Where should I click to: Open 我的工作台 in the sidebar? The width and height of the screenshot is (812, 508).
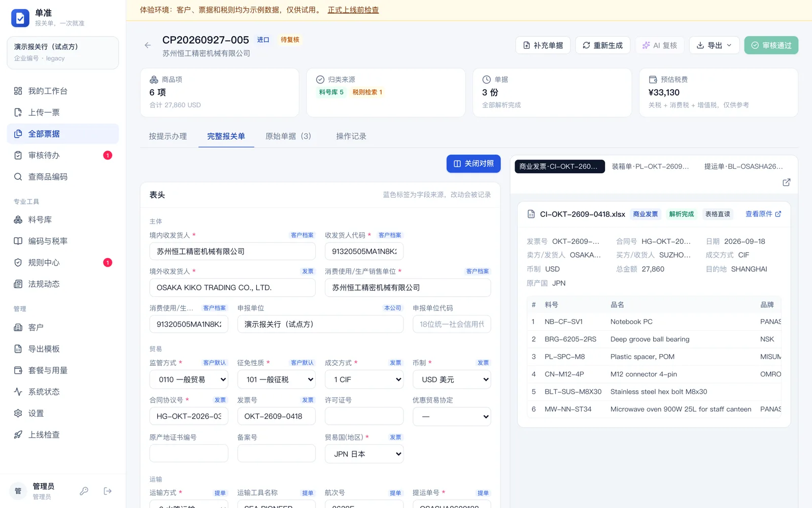[x=63, y=91]
